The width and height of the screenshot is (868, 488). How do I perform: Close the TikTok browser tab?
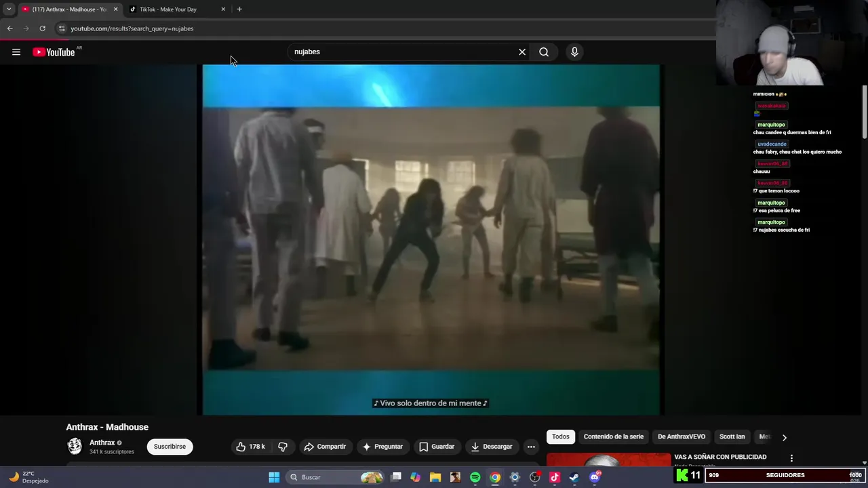click(223, 9)
